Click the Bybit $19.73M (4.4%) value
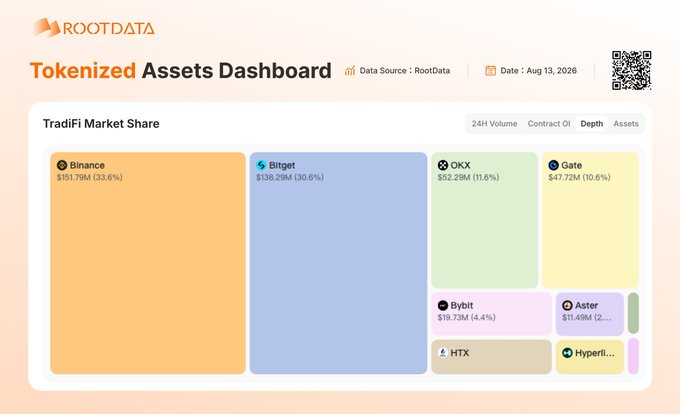The height and width of the screenshot is (414, 680). pyautogui.click(x=467, y=318)
